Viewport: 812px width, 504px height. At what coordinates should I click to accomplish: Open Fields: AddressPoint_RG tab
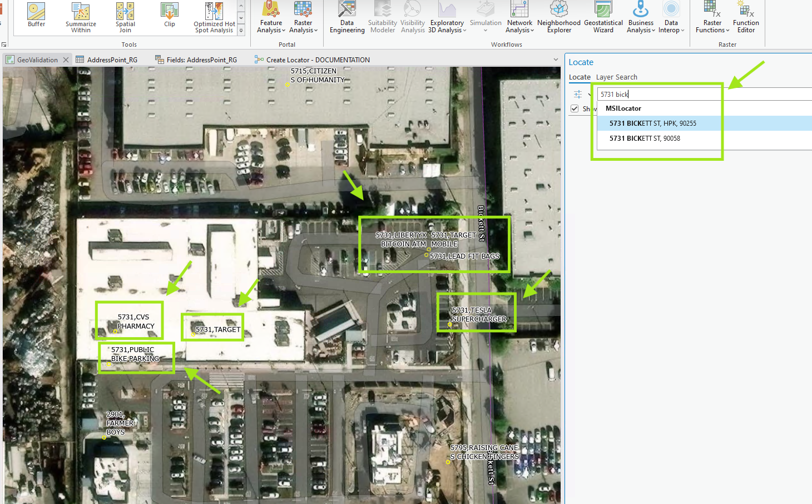196,60
